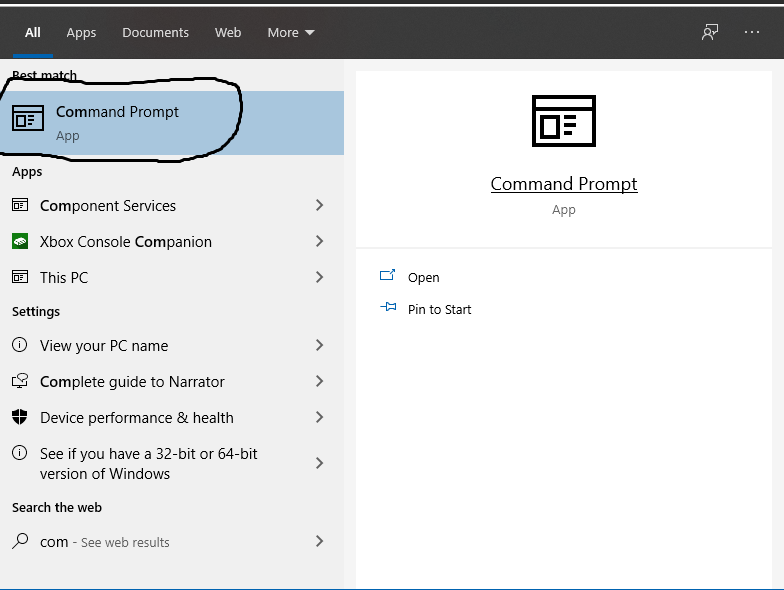The width and height of the screenshot is (784, 590).
Task: Click the info icon beside View your PC name
Action: [x=20, y=345]
